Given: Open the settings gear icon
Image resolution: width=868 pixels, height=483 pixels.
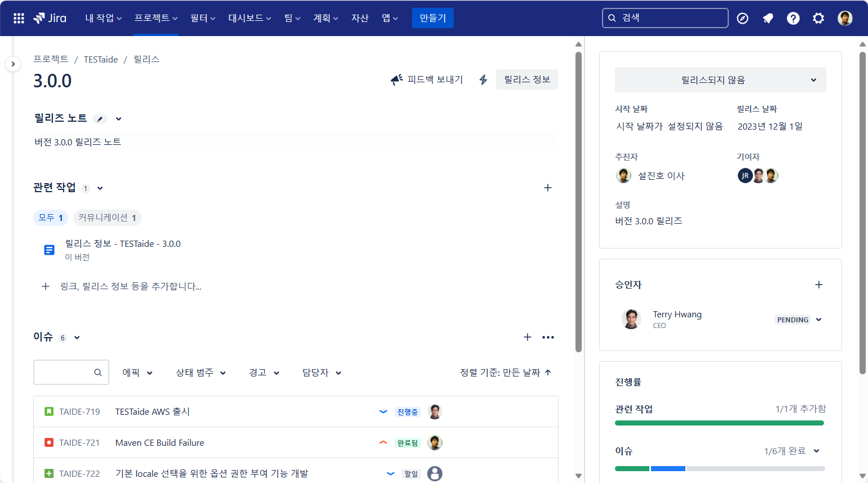Looking at the screenshot, I should (x=818, y=18).
